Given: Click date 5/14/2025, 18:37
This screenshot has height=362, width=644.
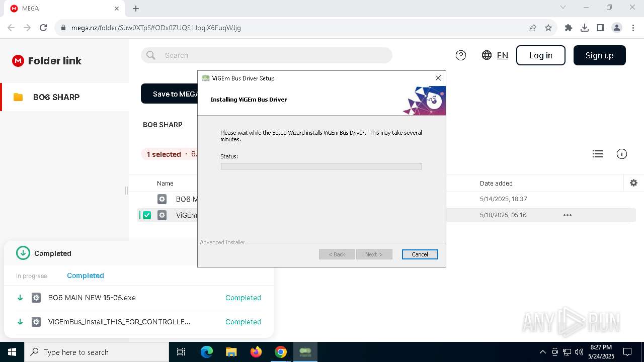Looking at the screenshot, I should [x=504, y=199].
